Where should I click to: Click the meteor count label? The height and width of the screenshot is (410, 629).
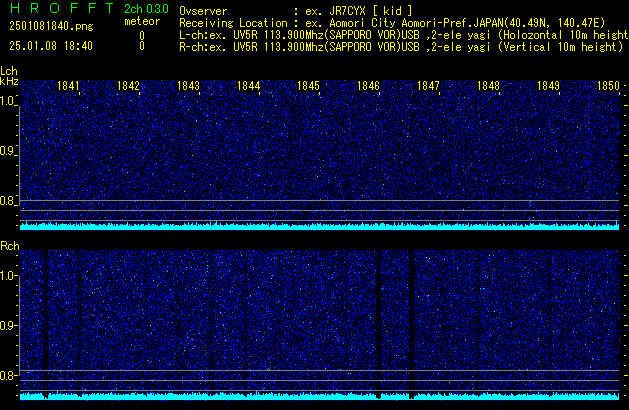click(x=142, y=21)
